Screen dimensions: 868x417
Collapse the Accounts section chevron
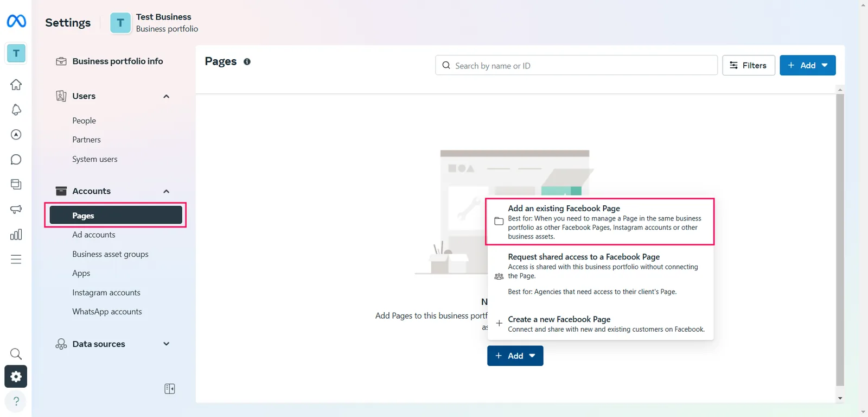167,192
